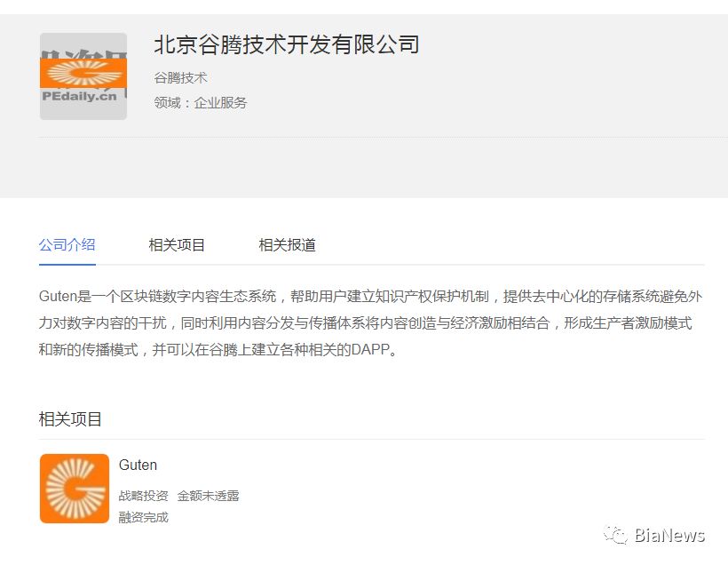728x565 pixels.
Task: Click the 企业服务 field link
Action: [220, 103]
